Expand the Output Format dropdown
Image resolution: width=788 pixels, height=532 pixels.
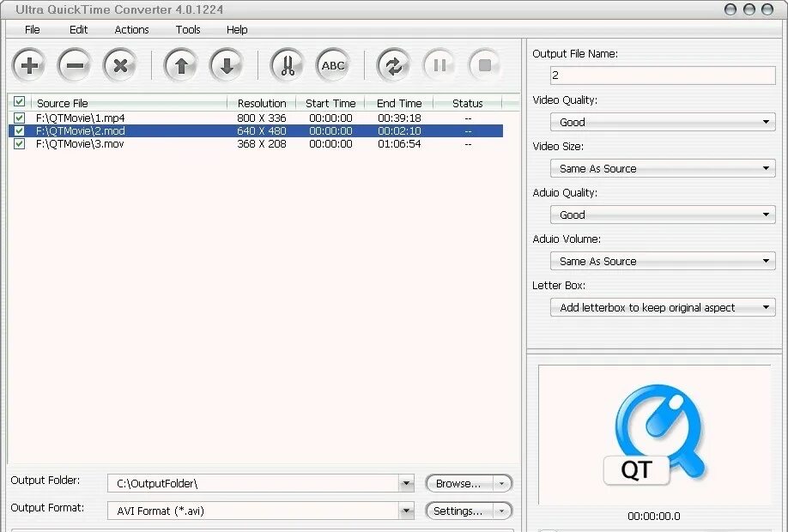406,511
